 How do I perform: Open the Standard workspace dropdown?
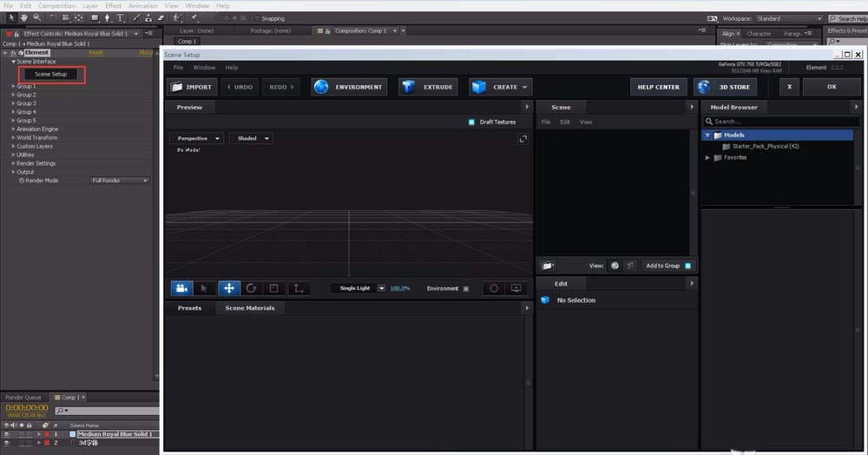[x=789, y=18]
